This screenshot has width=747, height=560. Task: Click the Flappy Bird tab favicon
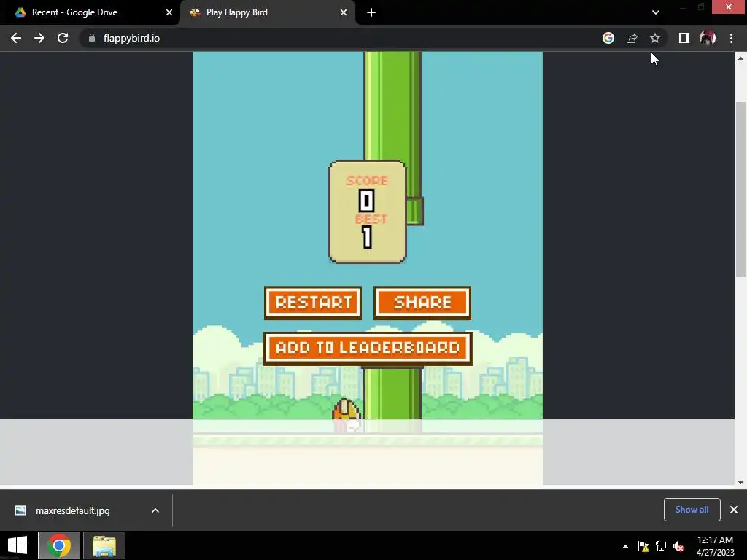coord(195,12)
